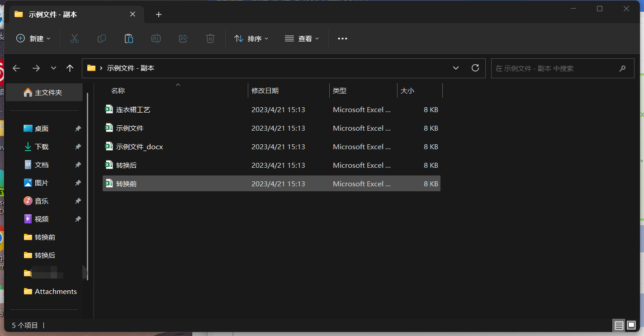Switch to details view in status bar

[619, 325]
